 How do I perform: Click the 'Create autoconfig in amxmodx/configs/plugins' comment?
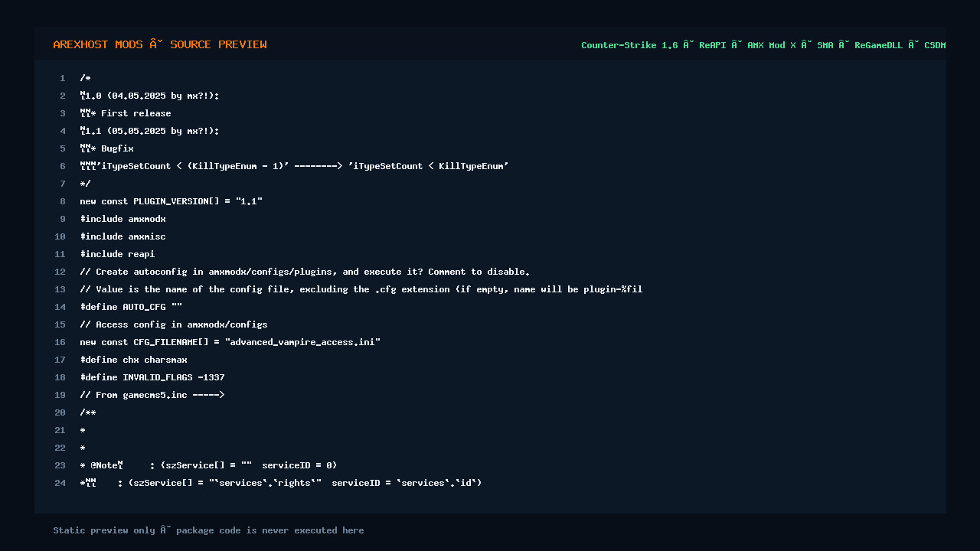305,272
